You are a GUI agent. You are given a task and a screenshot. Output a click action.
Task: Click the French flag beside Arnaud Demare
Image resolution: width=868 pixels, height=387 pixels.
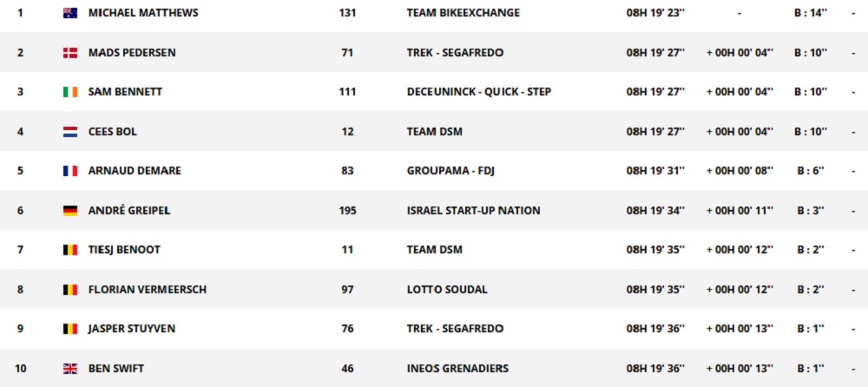click(70, 171)
